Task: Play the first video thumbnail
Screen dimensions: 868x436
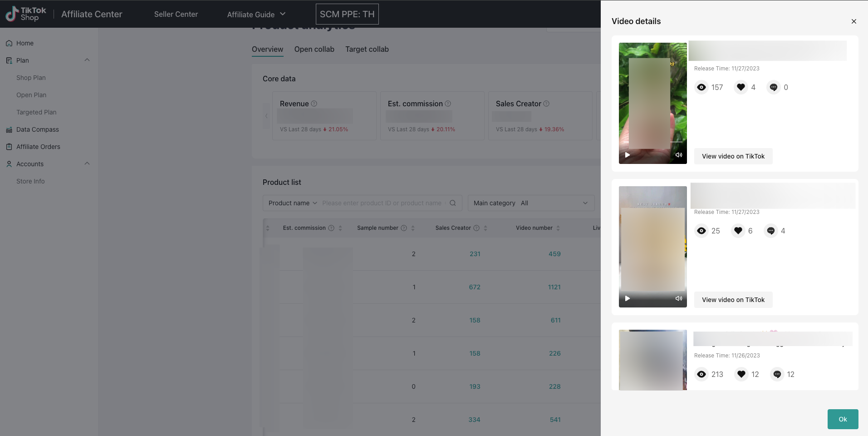Action: 628,155
